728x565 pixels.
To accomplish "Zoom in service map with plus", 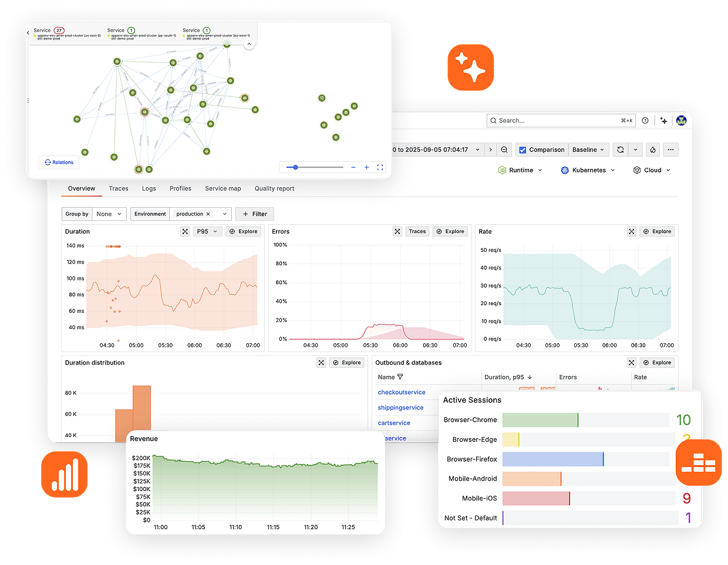I will (367, 167).
